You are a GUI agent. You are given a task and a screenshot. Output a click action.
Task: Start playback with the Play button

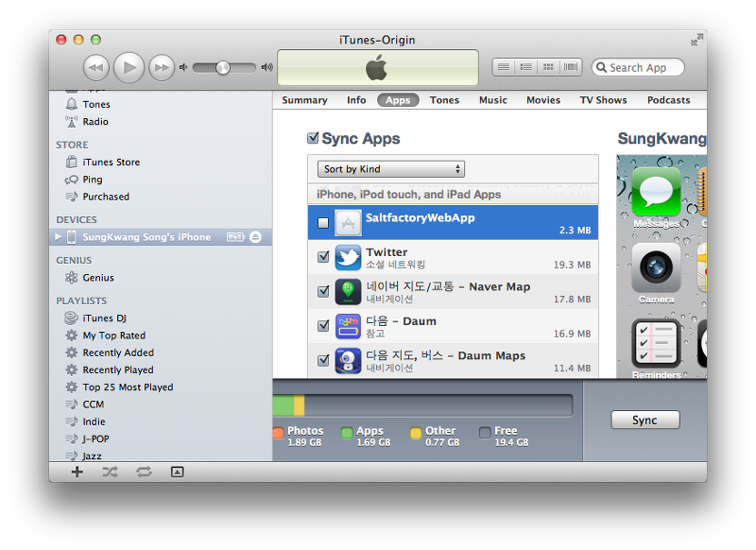click(129, 67)
